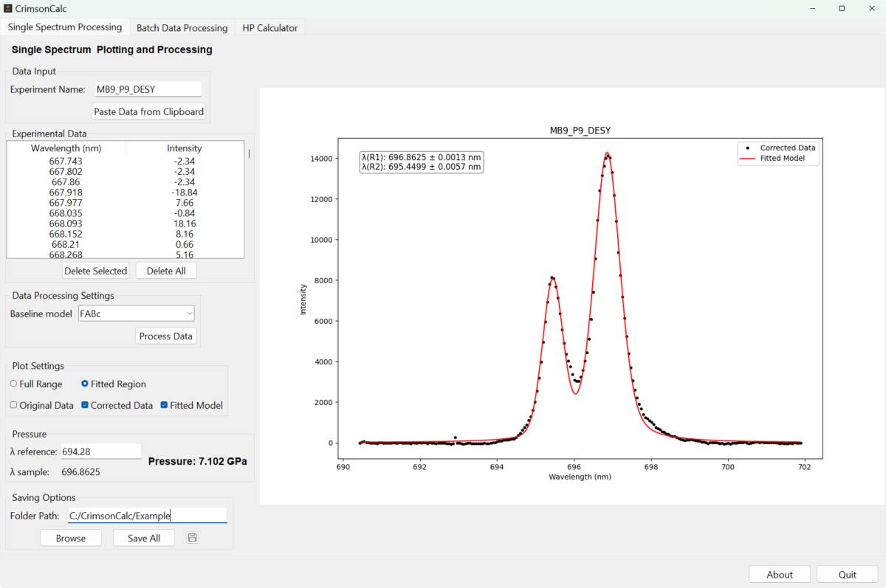The width and height of the screenshot is (886, 588).
Task: Click the Delete Selected button
Action: 95,271
